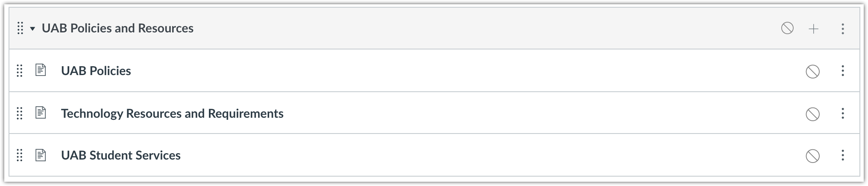
Task: Click drag handle beside UAB Policies page
Action: (20, 71)
